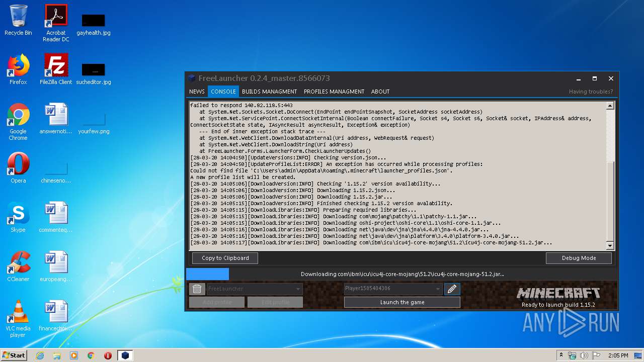
Task: Open PROFILES MANAGMENT tab
Action: point(334,92)
